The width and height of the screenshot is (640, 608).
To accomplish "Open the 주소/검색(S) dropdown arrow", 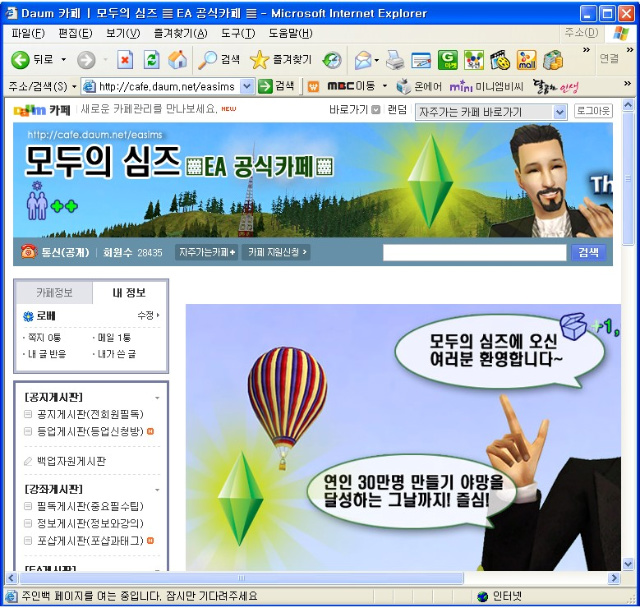I will pyautogui.click(x=74, y=87).
